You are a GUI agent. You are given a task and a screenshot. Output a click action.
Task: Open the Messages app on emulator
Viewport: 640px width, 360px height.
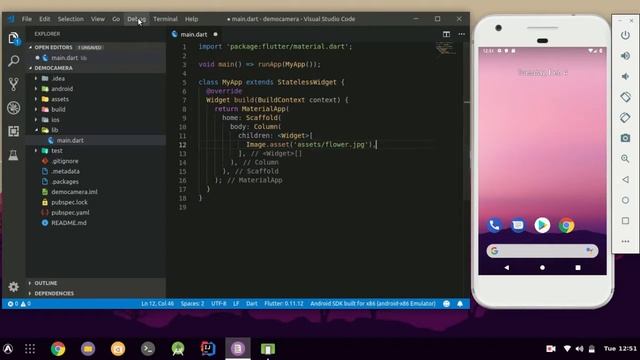pos(518,225)
